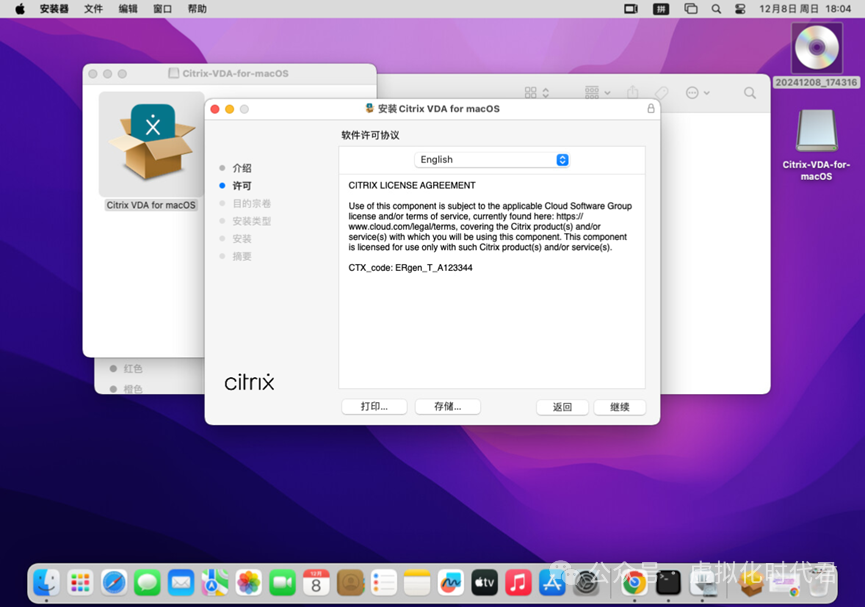Click the 目的宗卷 step in the installer sidebar
This screenshot has width=865, height=607.
coord(252,203)
